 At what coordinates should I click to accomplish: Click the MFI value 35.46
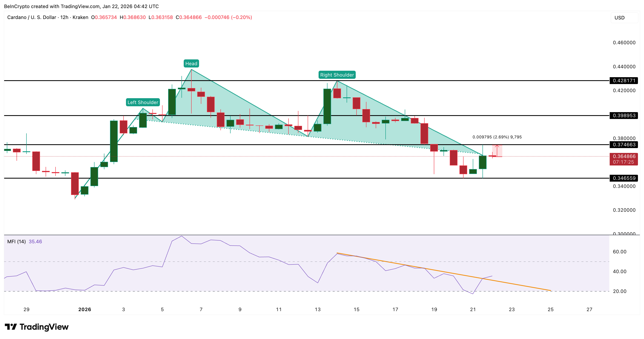point(36,242)
